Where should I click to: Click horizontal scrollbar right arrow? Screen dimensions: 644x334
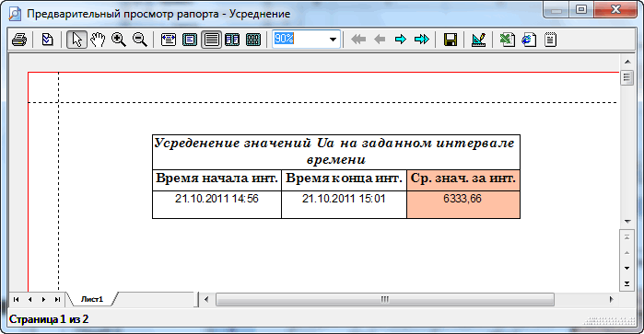(611, 300)
